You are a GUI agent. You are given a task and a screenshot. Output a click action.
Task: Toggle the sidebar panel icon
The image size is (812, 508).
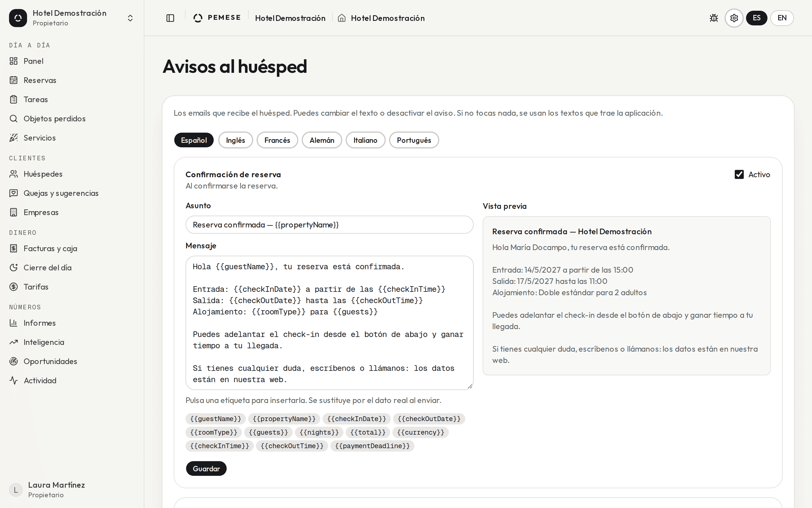coord(171,18)
